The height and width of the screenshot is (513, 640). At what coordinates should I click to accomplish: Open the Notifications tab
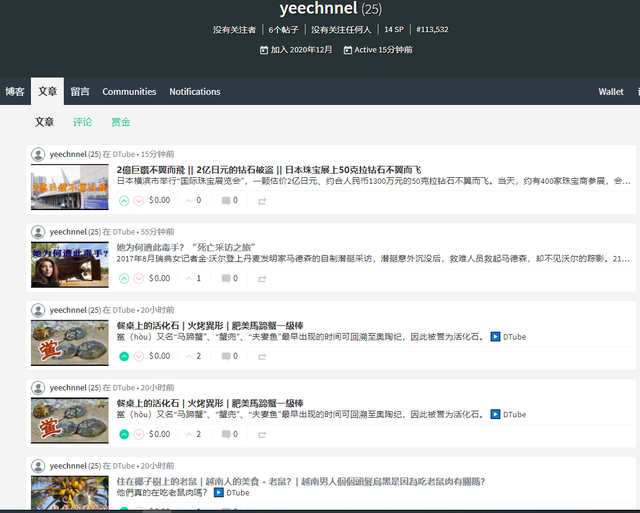[x=195, y=91]
